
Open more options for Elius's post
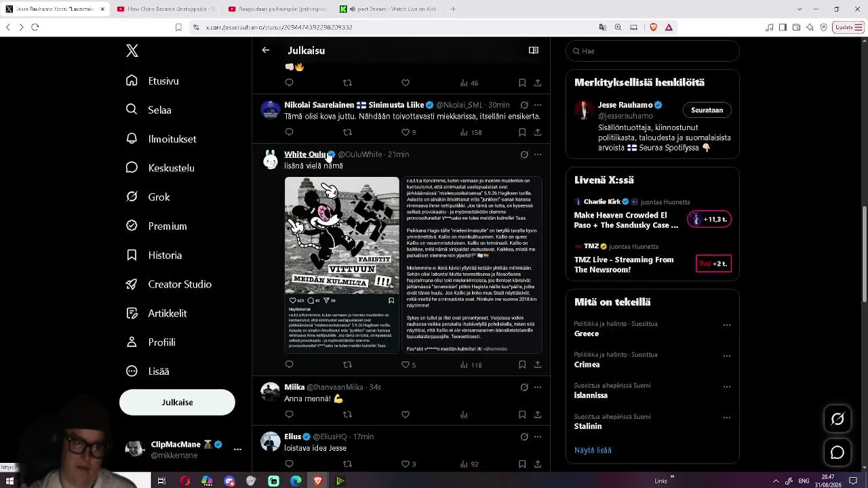pos(538,436)
